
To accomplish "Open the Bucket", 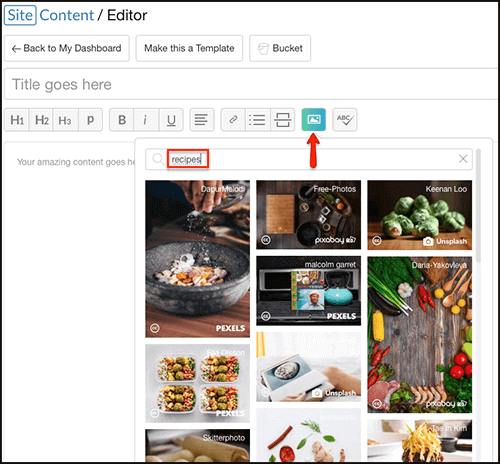I will click(280, 48).
